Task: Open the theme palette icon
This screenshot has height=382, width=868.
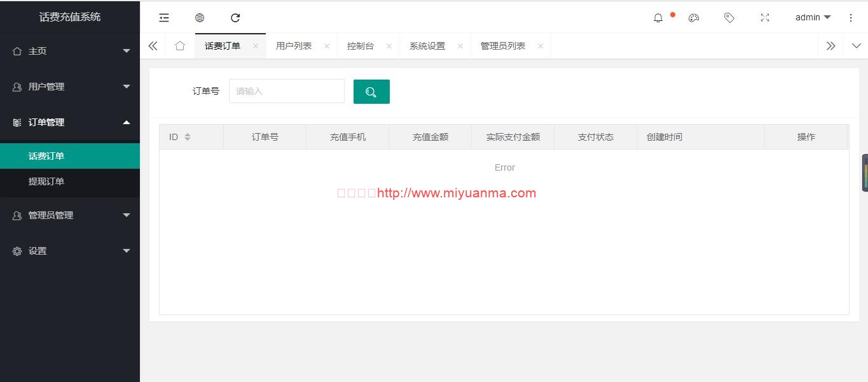Action: click(x=694, y=18)
